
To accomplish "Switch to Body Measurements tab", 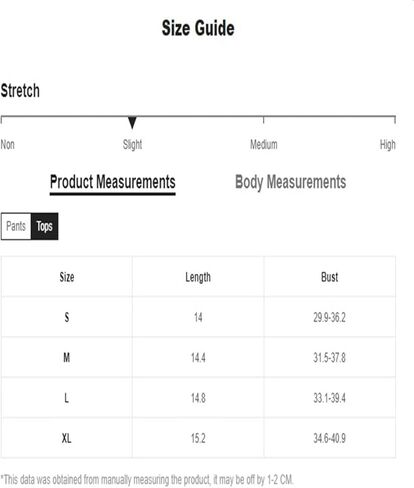I will [291, 182].
